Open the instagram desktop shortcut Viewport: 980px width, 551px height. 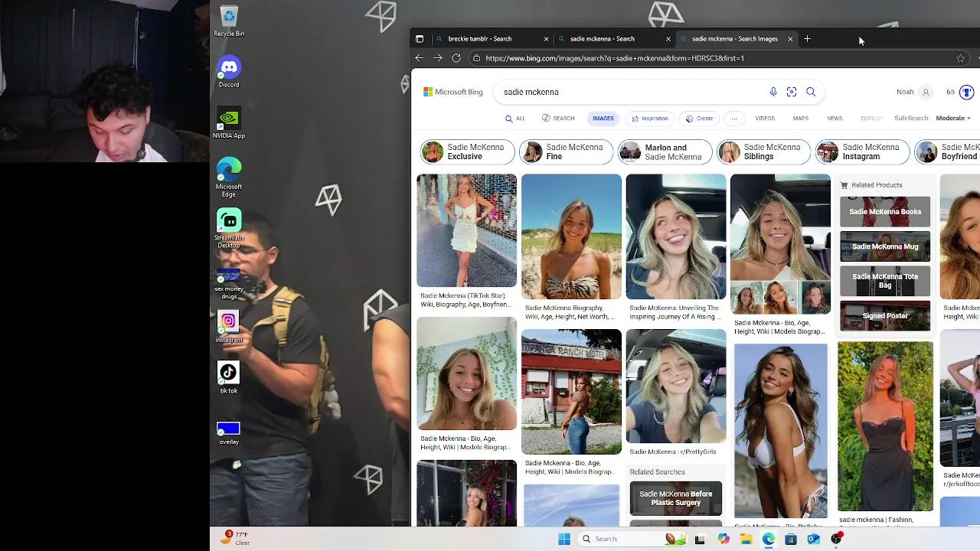coord(228,327)
